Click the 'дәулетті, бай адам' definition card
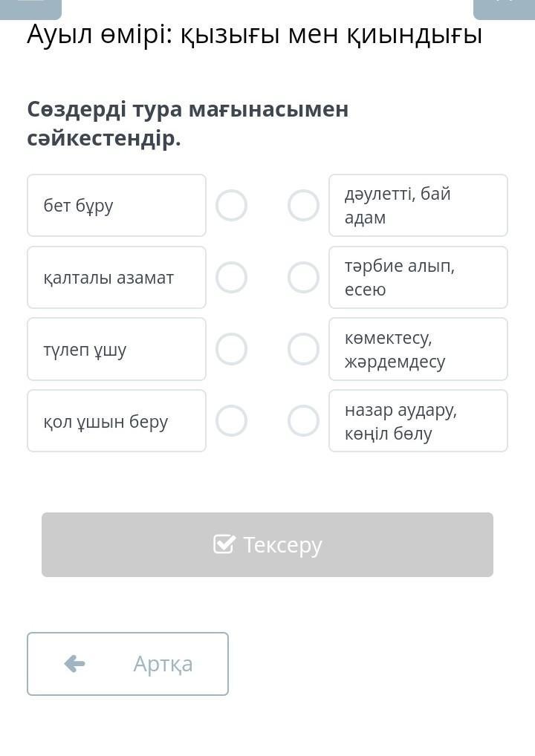This screenshot has width=535, height=756. point(418,206)
